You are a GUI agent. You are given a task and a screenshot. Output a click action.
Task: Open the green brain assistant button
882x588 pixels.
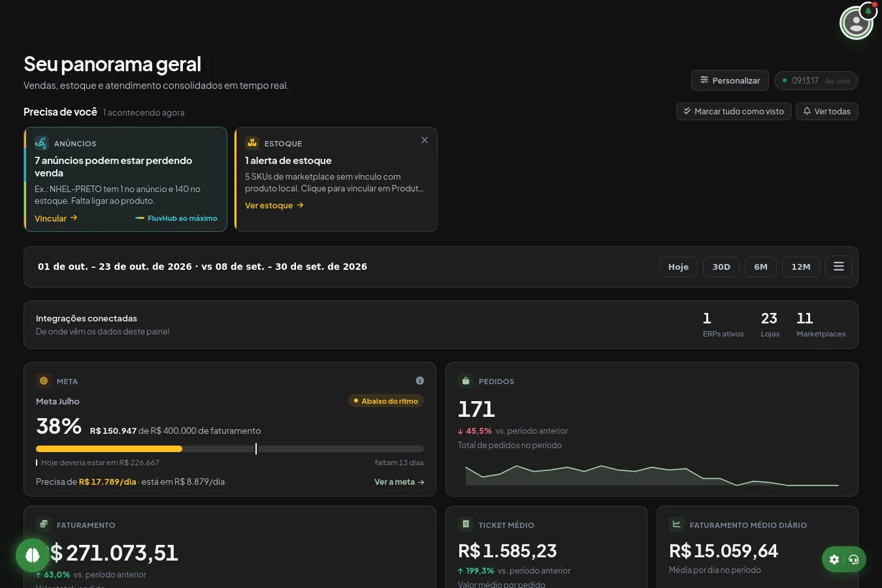[33, 555]
